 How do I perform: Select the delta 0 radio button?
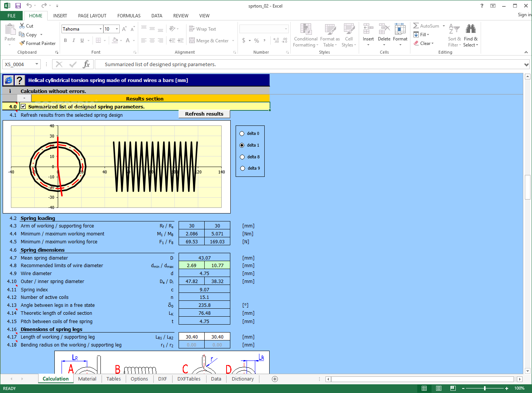(x=242, y=133)
